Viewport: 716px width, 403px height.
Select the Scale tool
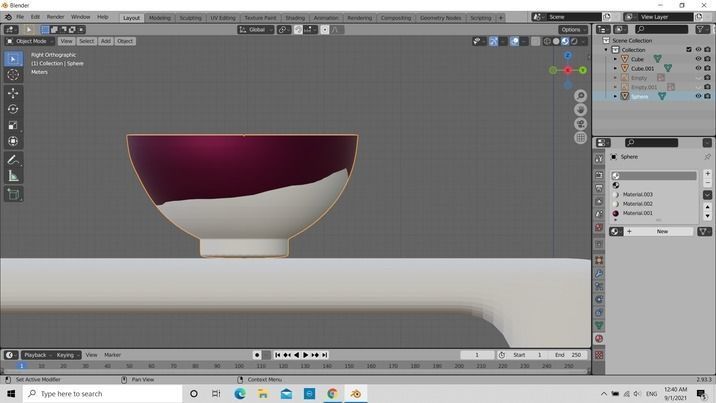coord(13,125)
